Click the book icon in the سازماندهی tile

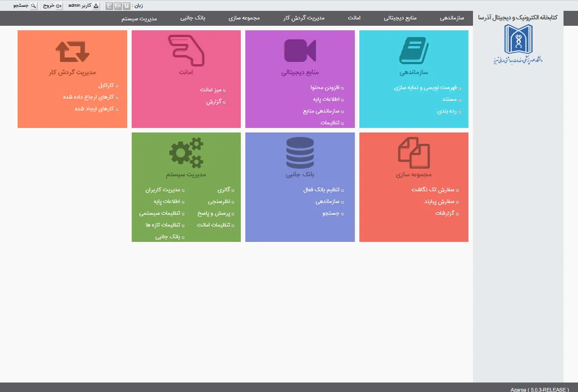[x=414, y=51]
